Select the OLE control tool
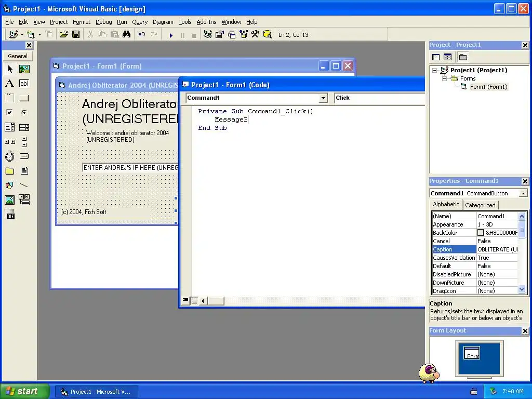This screenshot has width=532, height=399. (x=10, y=215)
